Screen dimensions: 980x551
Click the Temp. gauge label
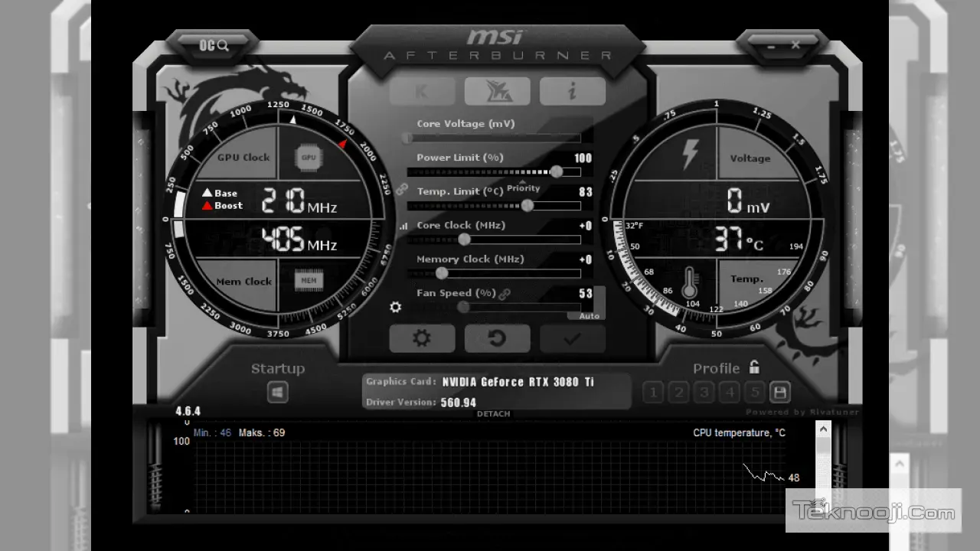(x=746, y=279)
